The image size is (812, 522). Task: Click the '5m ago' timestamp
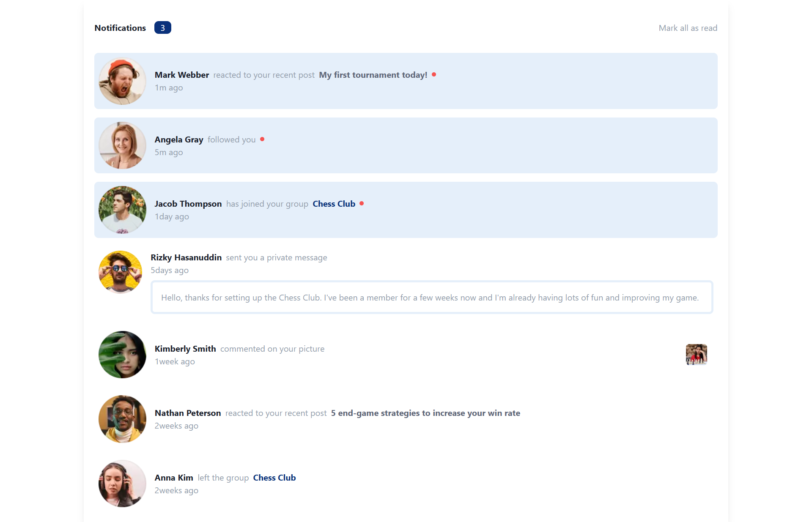(x=169, y=152)
